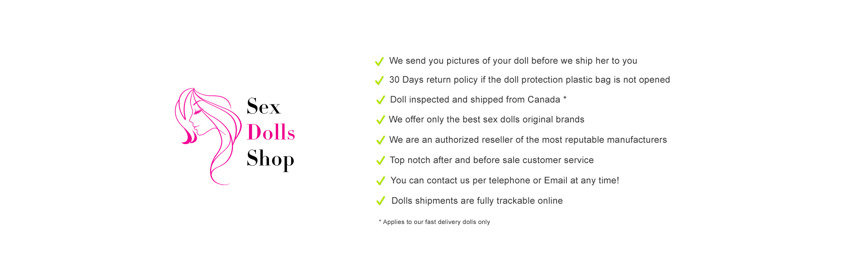Click the 'authorized reseller' statement text
This screenshot has width=868, height=271.
coord(528,140)
